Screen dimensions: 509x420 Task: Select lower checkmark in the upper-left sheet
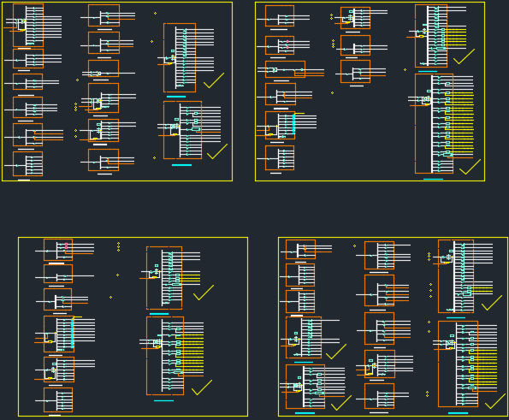click(217, 151)
